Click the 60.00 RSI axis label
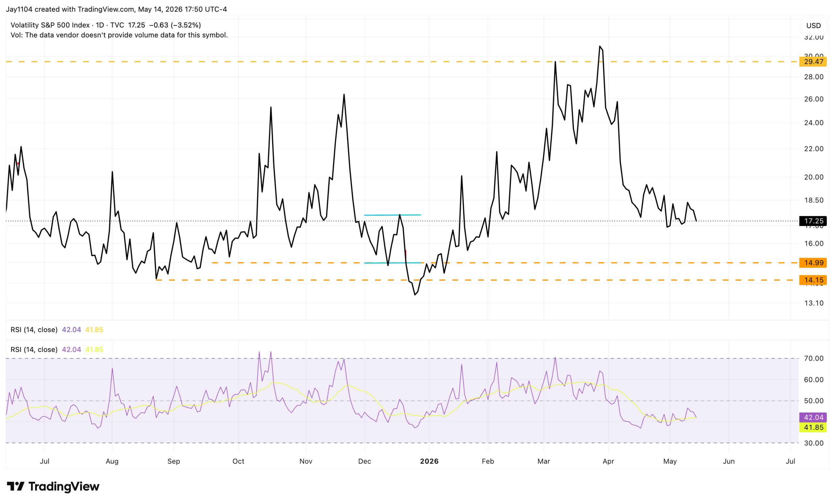 click(x=814, y=380)
